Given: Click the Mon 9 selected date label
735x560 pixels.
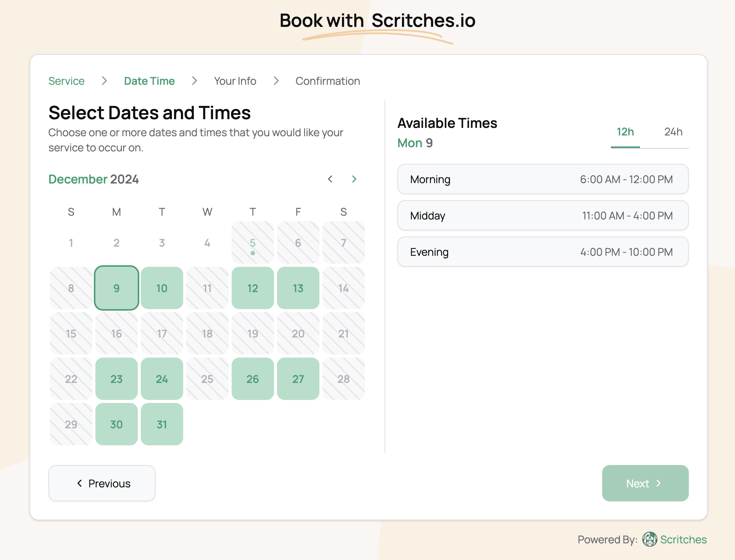Looking at the screenshot, I should [415, 143].
